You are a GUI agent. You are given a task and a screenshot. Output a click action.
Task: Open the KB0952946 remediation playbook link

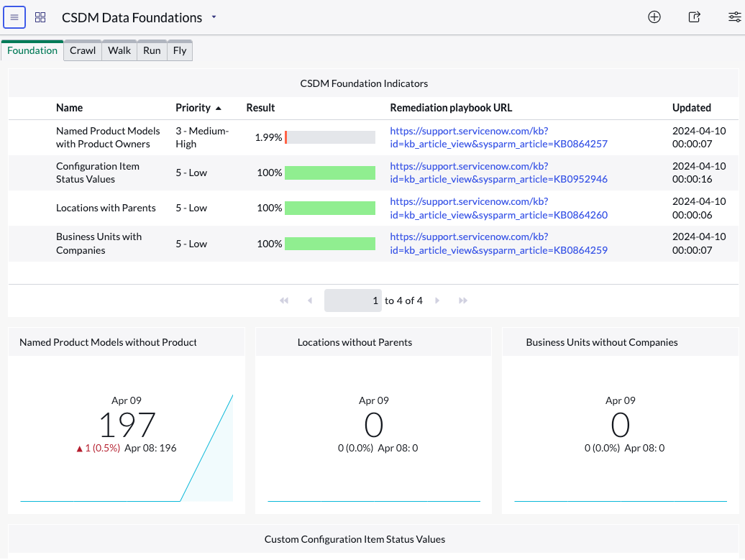tap(498, 173)
